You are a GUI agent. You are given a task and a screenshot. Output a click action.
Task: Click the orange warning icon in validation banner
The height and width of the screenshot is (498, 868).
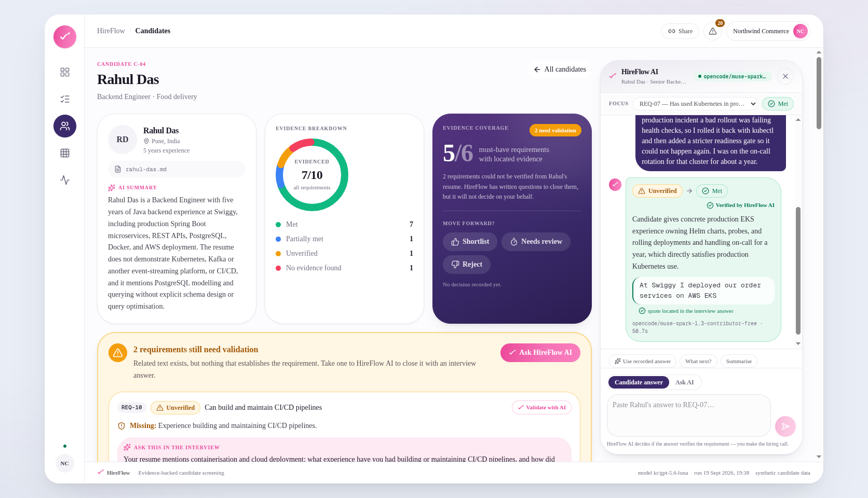point(118,353)
